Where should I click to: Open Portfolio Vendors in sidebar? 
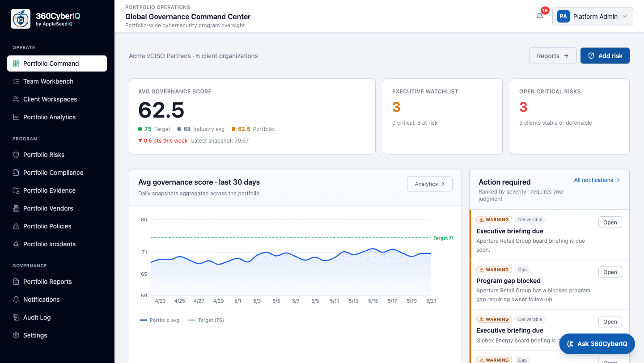tap(57, 208)
